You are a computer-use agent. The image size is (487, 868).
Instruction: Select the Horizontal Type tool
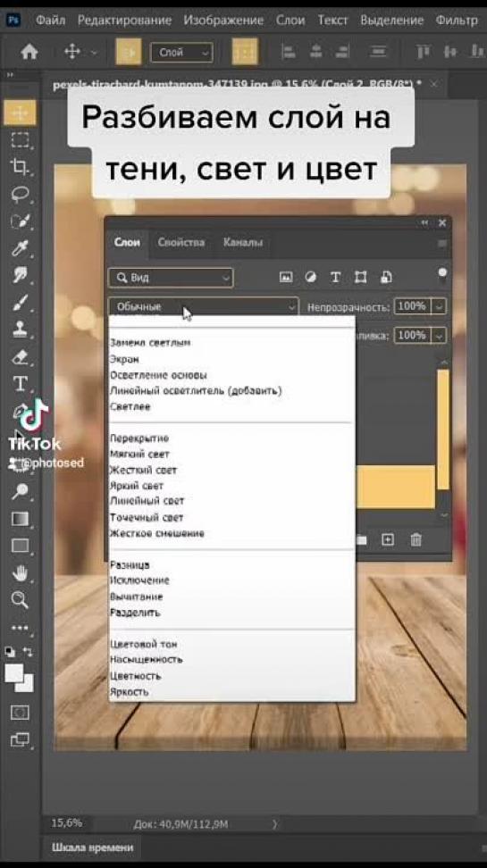[x=20, y=384]
